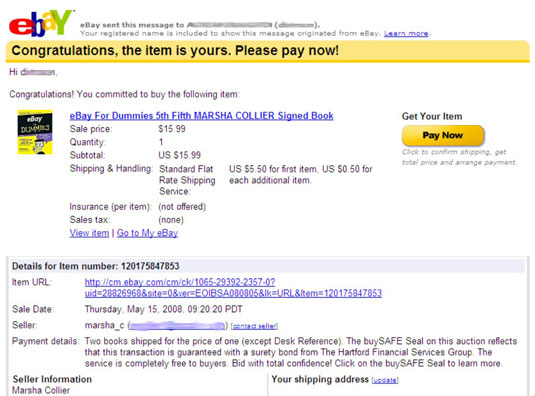Click the Pay Now button
Image resolution: width=535 pixels, height=396 pixels.
443,135
